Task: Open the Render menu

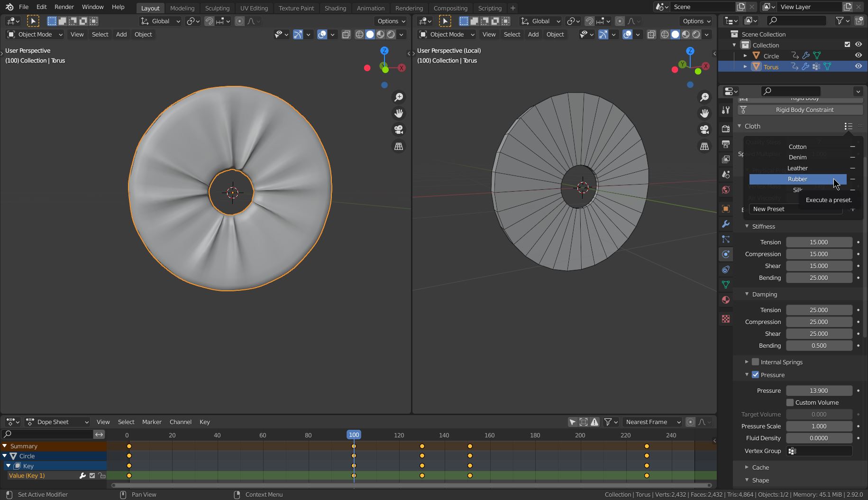Action: click(64, 7)
